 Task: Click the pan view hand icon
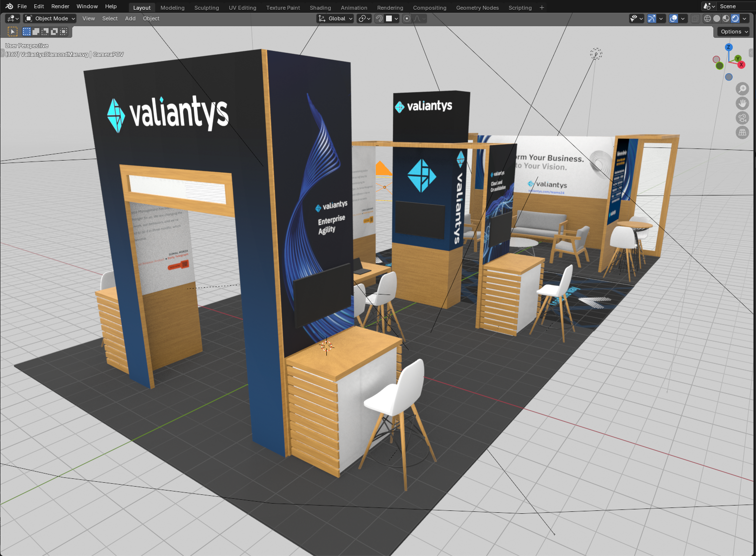(742, 103)
